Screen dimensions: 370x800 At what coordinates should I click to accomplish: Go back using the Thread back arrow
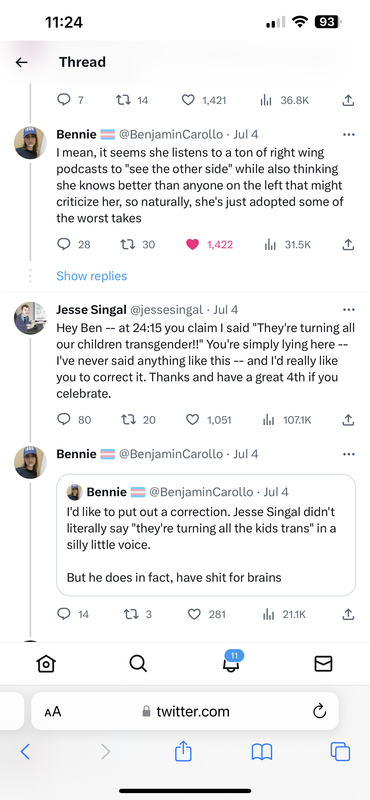21,62
